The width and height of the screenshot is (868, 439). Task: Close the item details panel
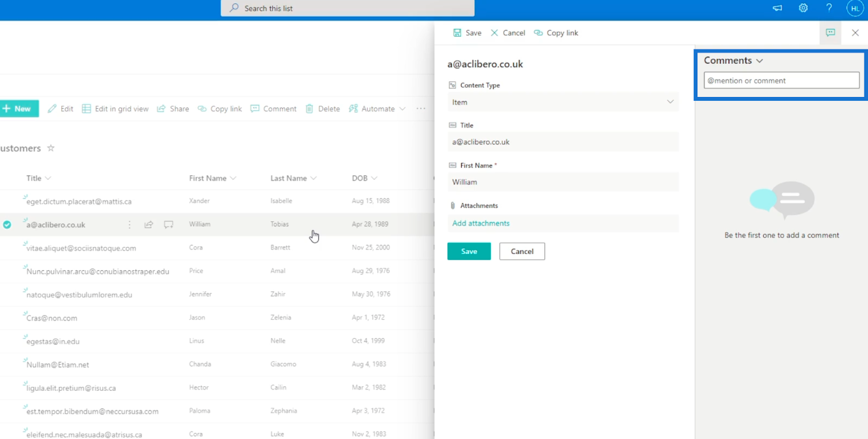point(855,33)
